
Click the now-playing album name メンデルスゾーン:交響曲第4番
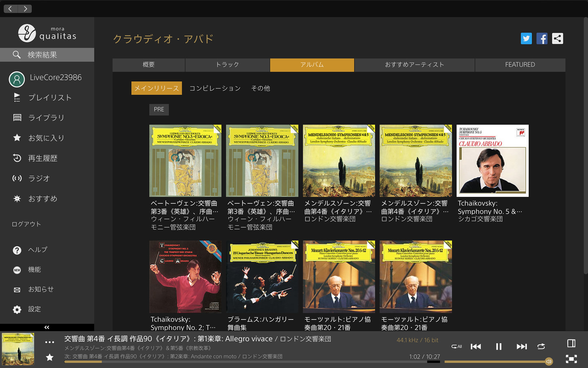[138, 348]
